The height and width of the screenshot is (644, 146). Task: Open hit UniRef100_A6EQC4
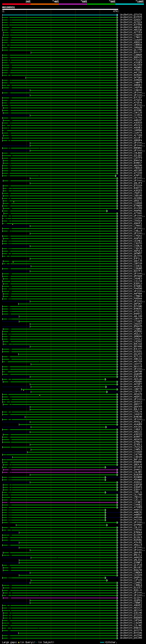(x=131, y=27)
